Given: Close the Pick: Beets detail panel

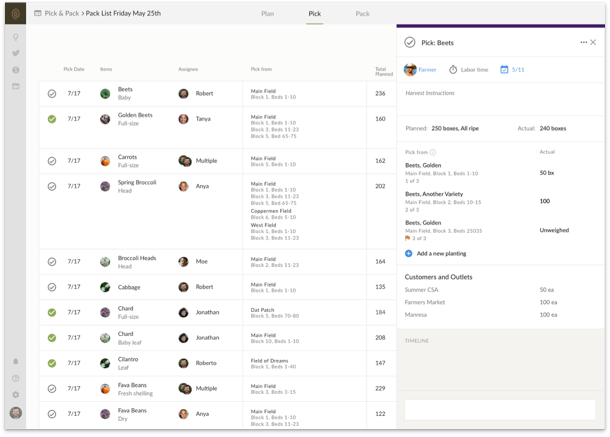Looking at the screenshot, I should 594,42.
